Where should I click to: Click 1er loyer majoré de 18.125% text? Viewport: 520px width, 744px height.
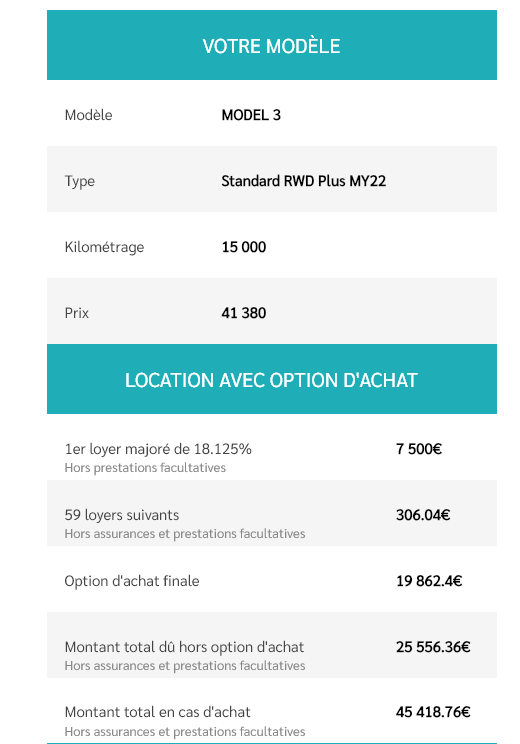pos(158,449)
